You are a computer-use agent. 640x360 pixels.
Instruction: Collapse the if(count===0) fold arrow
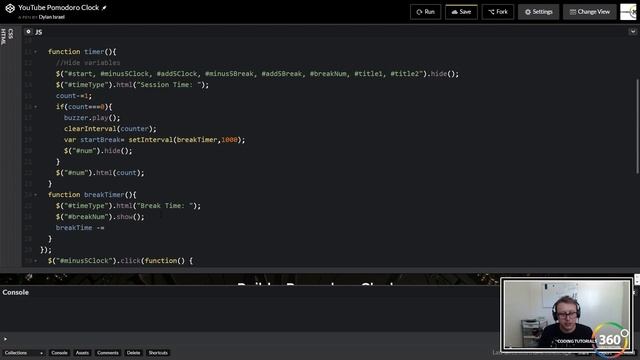tap(36, 107)
